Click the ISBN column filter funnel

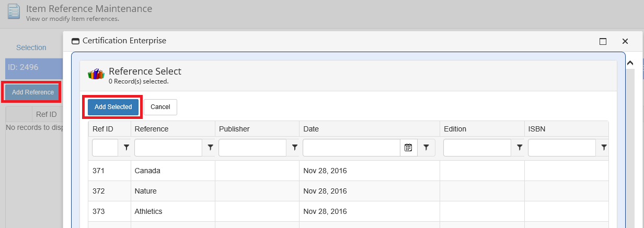[604, 148]
